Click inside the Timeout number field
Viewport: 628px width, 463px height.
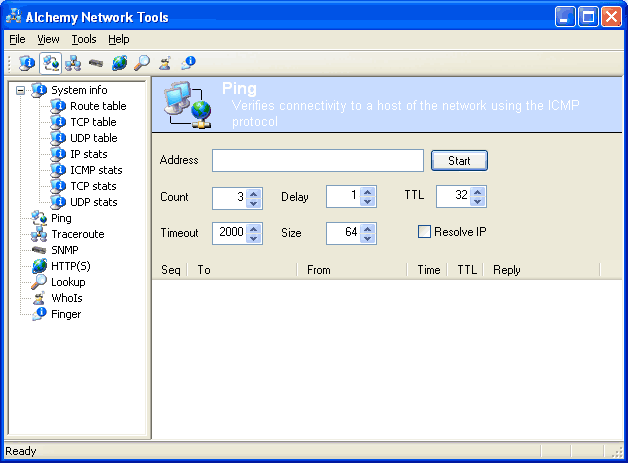229,234
